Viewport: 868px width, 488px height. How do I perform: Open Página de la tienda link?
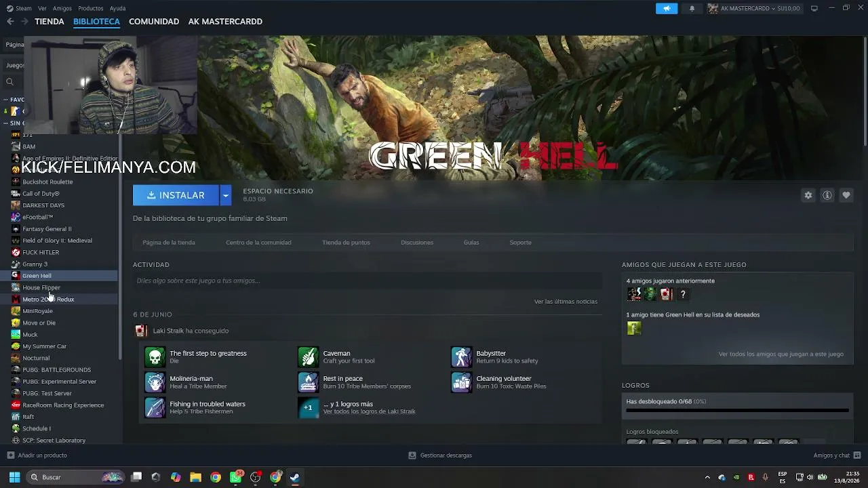click(169, 243)
